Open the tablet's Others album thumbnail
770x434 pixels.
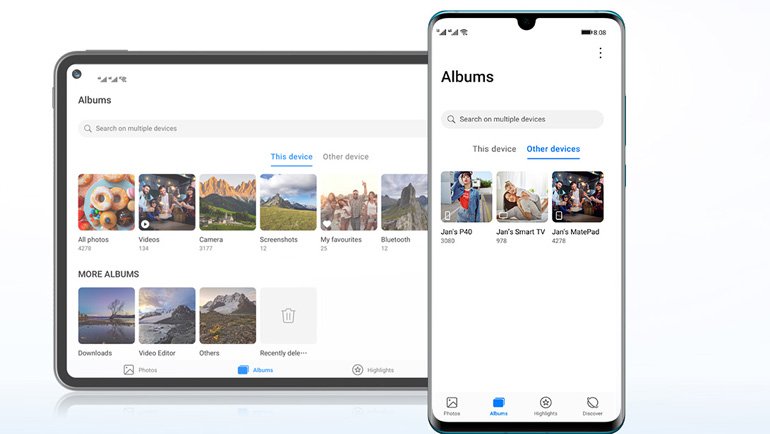[x=227, y=316]
